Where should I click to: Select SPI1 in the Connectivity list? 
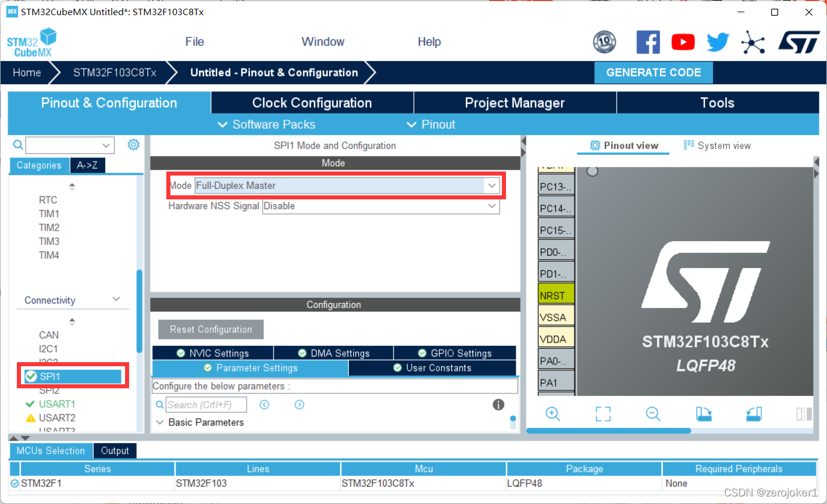pos(73,377)
